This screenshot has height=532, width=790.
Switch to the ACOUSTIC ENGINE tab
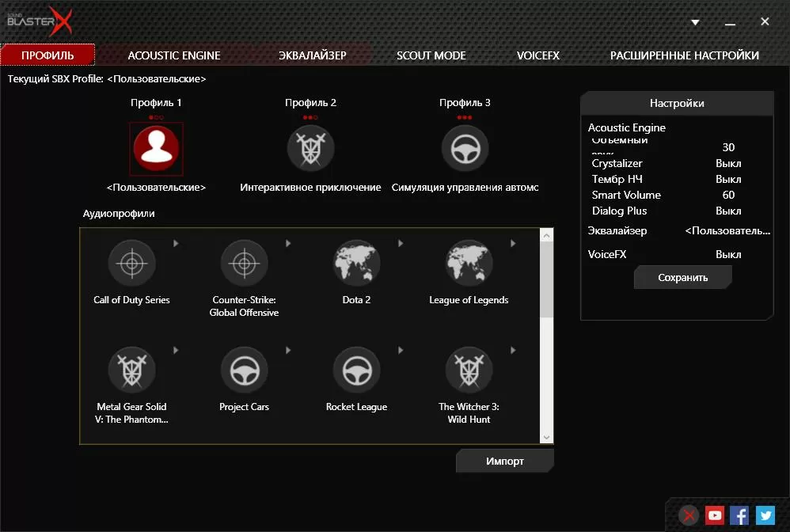[174, 55]
